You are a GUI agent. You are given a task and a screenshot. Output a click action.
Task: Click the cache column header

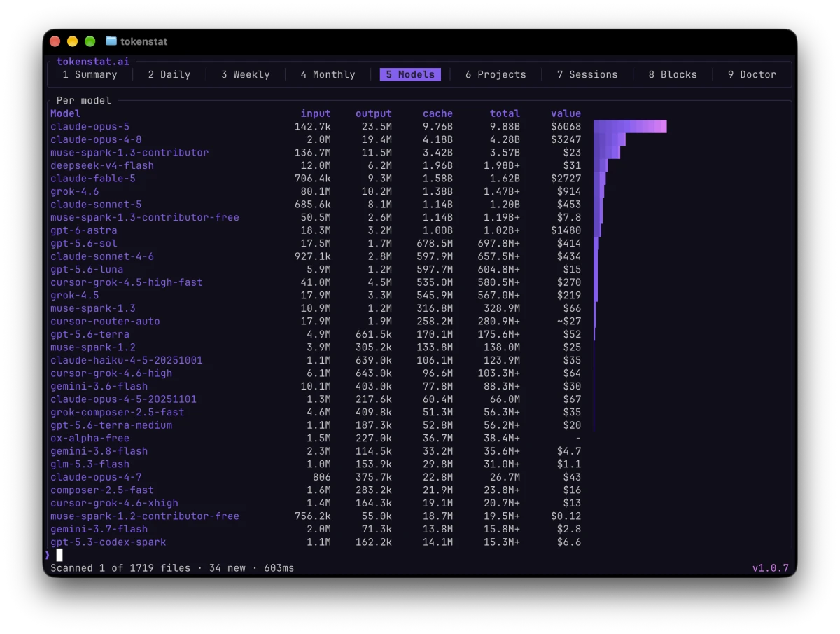coord(437,113)
